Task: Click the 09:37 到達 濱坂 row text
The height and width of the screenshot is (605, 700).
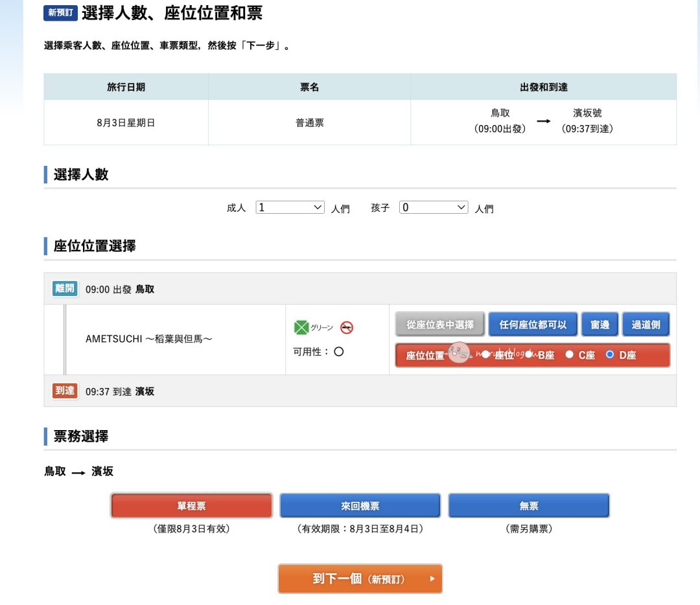Action: 120,391
